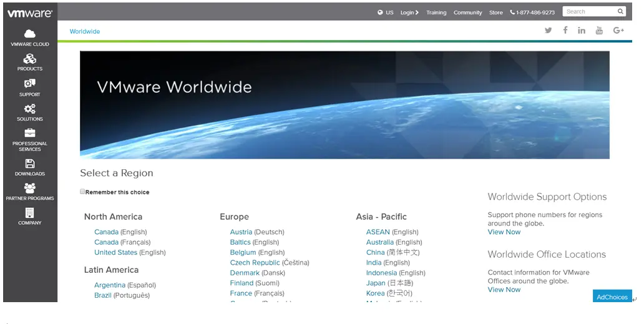The width and height of the screenshot is (644, 324).
Task: Select France region link
Action: [241, 293]
